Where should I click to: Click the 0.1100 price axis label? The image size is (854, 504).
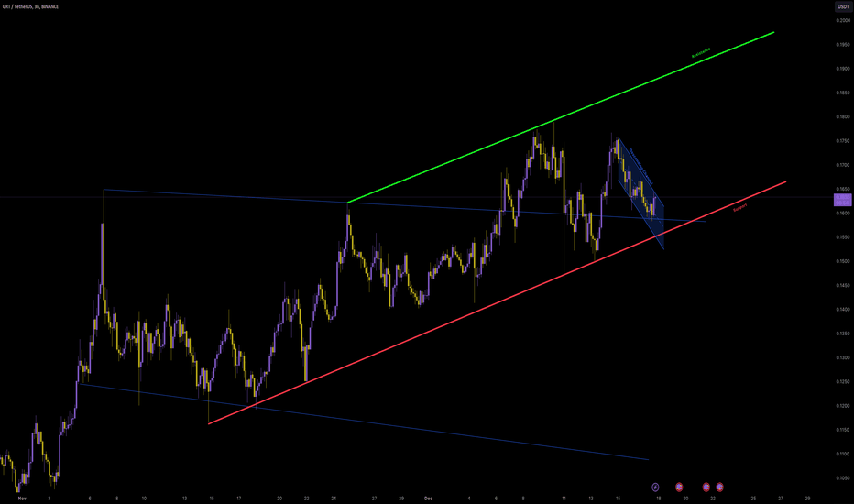[843, 454]
